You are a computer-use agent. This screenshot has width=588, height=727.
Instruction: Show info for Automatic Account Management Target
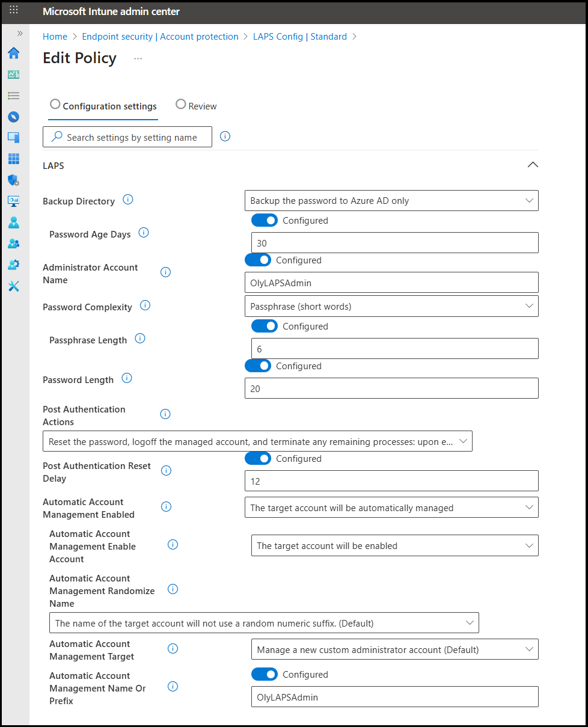click(173, 649)
